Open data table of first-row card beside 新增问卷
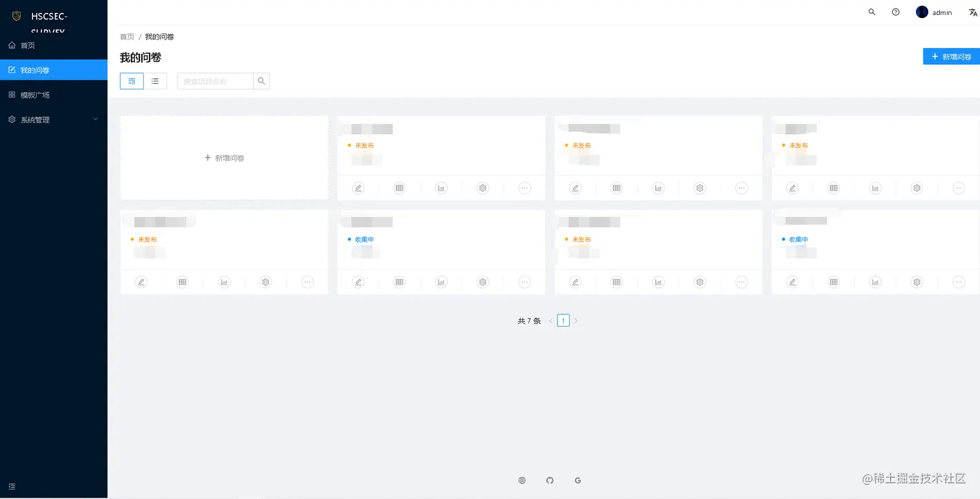 399,188
